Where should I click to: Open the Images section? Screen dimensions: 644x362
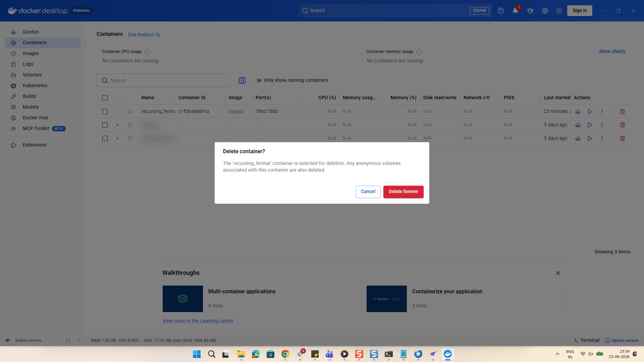click(x=43, y=53)
